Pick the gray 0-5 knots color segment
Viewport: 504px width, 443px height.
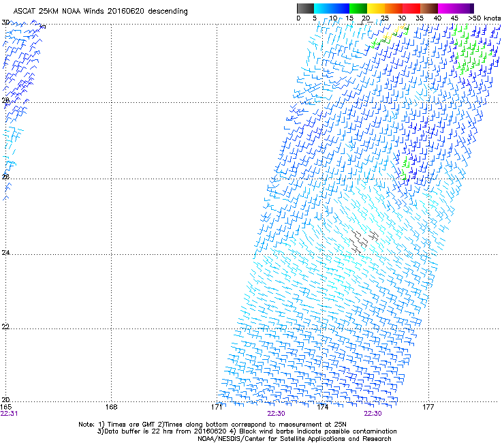[305, 8]
